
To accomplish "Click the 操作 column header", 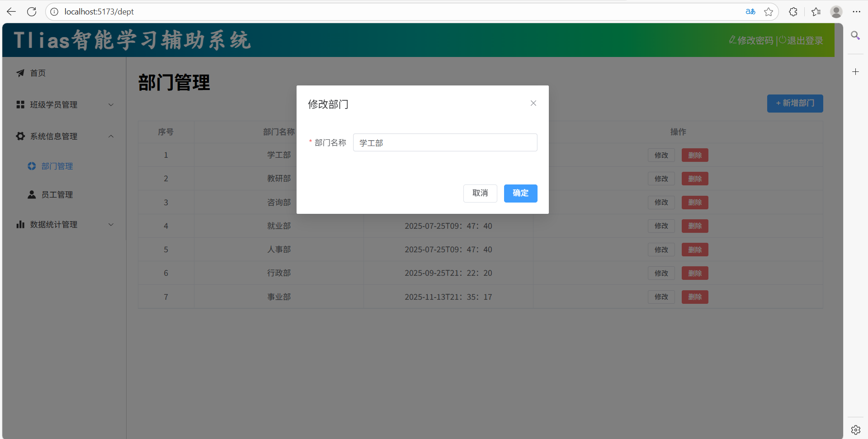I will point(678,132).
